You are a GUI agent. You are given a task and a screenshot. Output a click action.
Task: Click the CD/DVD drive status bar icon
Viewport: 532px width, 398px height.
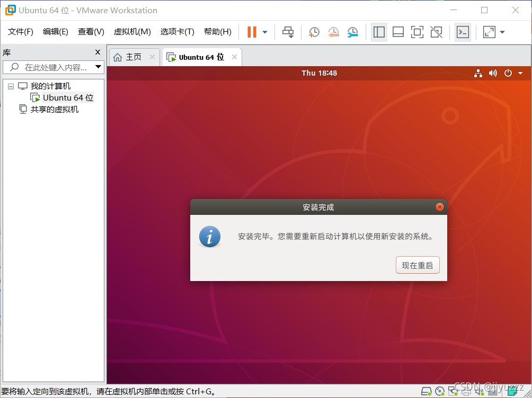pos(440,392)
